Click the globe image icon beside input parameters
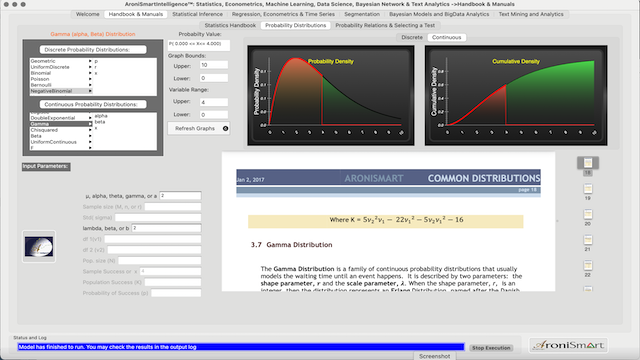Viewport: 640px width, 360px height. pos(39,247)
